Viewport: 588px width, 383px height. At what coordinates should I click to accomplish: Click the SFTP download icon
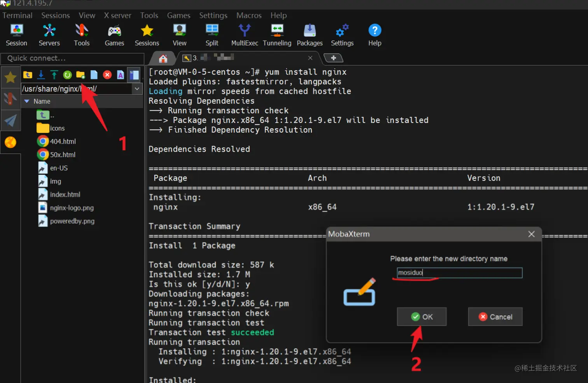[x=41, y=75]
